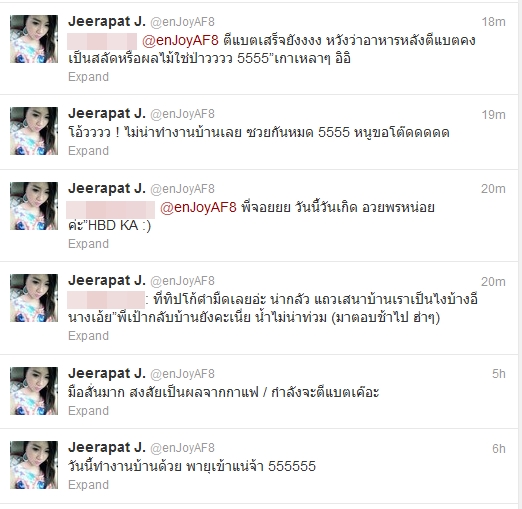
Task: Open @enJoyAF8 mention in HBD tweet
Action: click(x=198, y=207)
